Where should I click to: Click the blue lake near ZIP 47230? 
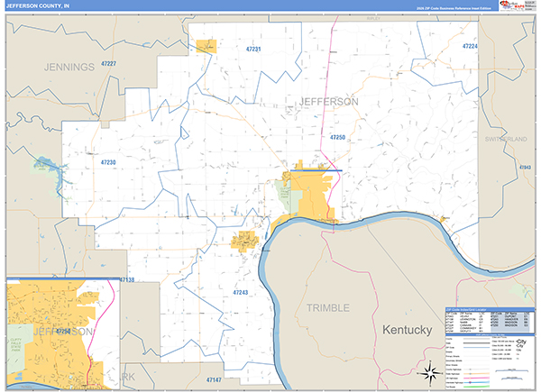42,166
